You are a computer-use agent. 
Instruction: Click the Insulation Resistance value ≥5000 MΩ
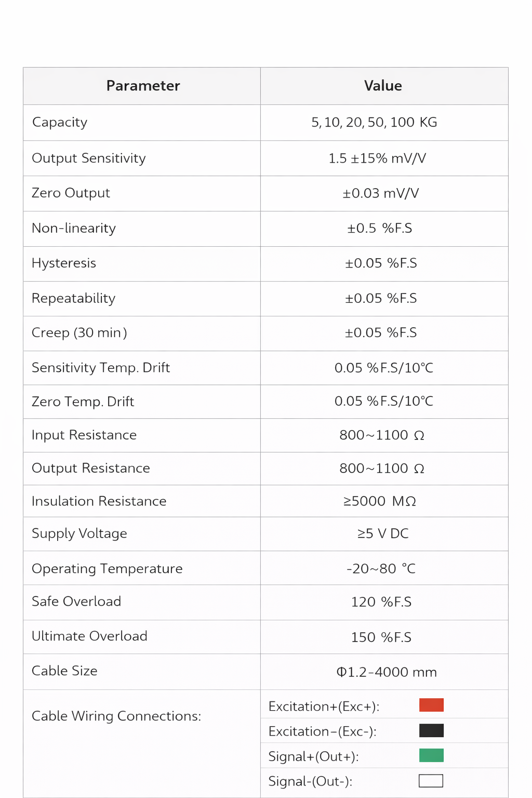pos(379,501)
